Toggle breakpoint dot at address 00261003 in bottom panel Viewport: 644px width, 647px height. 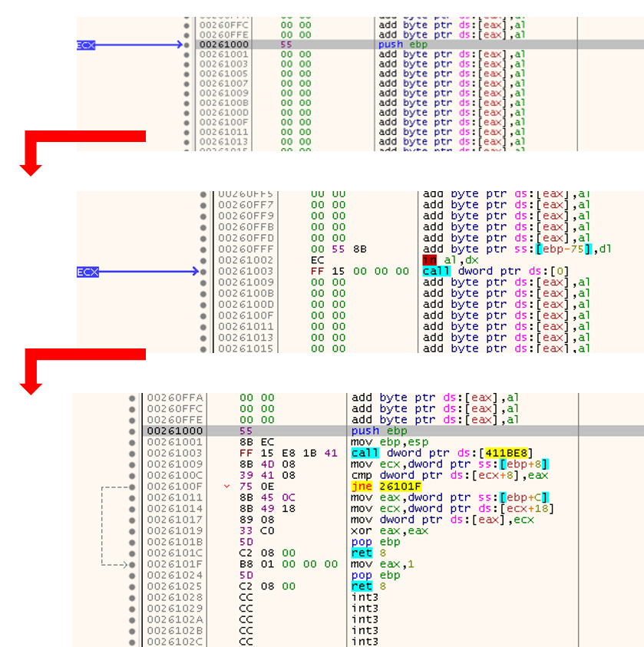pos(132,454)
